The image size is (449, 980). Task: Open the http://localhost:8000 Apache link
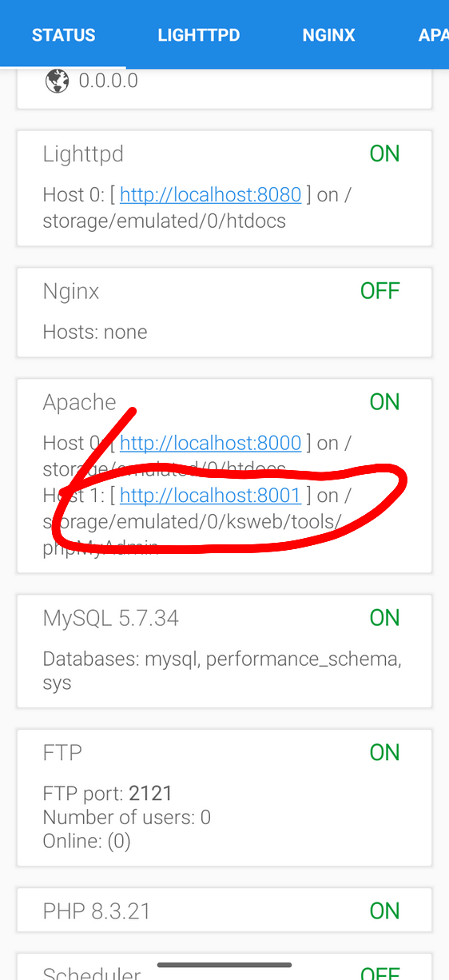[x=210, y=442]
